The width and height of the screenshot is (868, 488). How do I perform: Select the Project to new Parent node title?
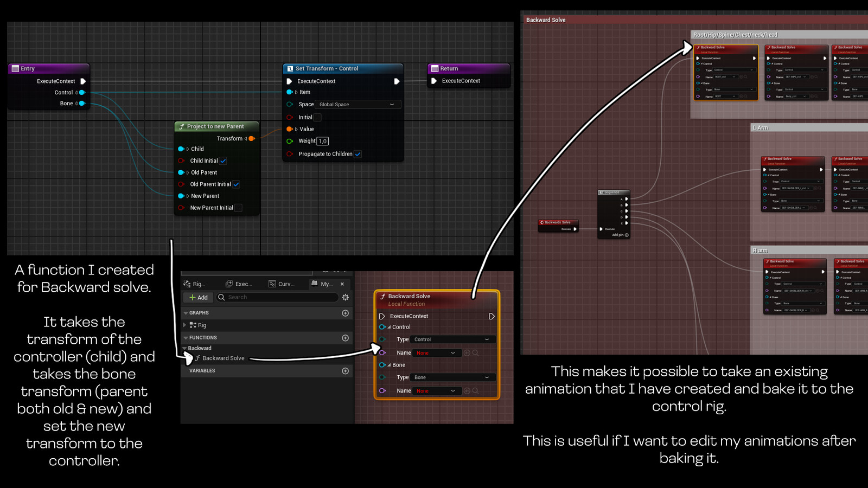[215, 126]
